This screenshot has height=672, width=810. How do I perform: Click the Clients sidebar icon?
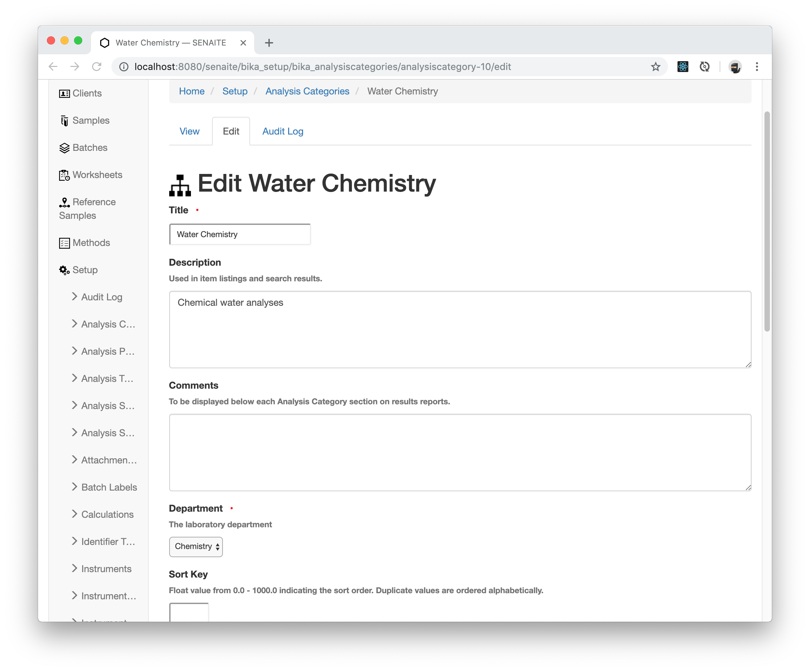[64, 93]
